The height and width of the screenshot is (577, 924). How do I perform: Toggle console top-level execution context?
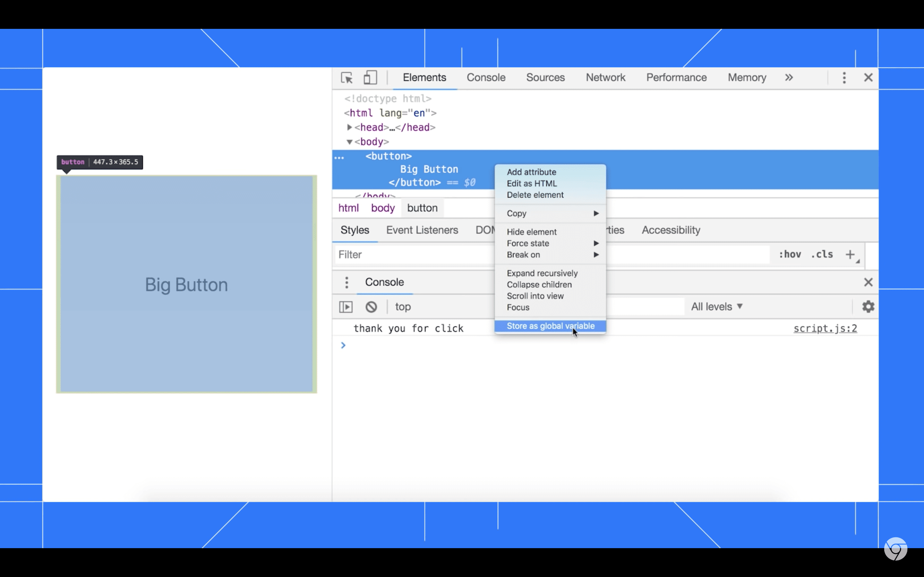pyautogui.click(x=345, y=306)
